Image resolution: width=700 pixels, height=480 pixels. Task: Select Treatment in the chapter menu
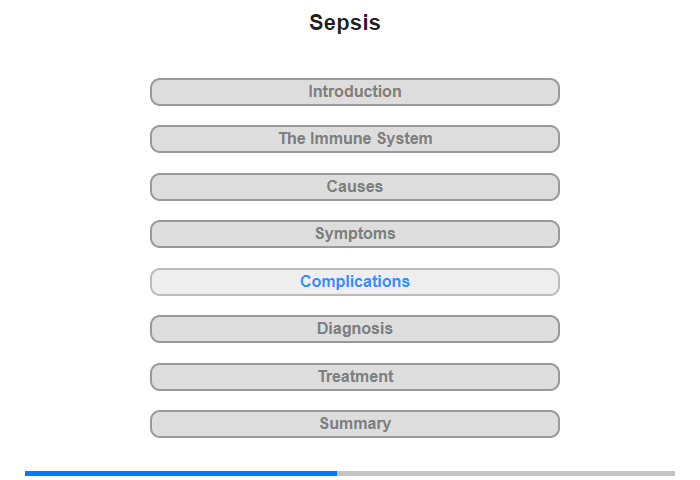pyautogui.click(x=355, y=377)
